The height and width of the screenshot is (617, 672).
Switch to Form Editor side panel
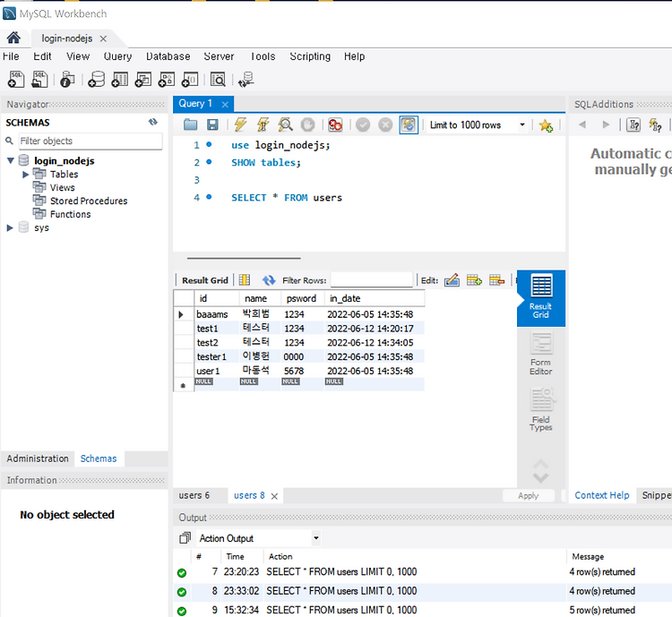tap(541, 354)
